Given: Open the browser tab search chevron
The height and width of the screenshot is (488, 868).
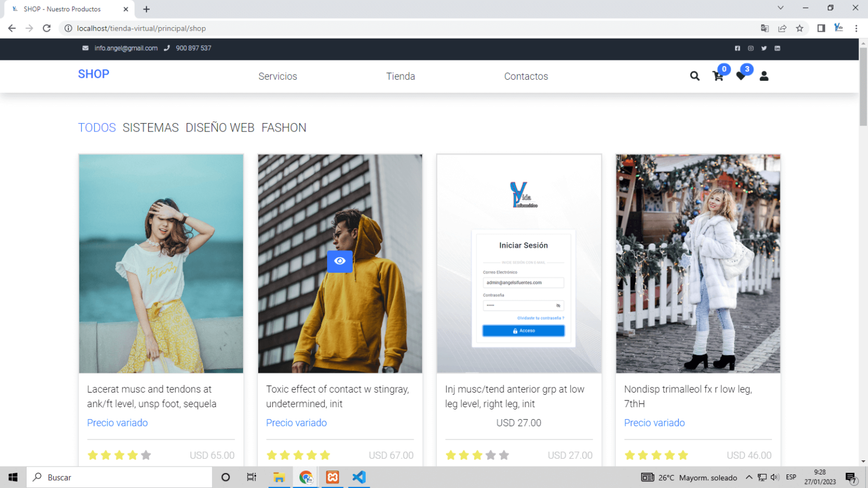Looking at the screenshot, I should [x=780, y=8].
